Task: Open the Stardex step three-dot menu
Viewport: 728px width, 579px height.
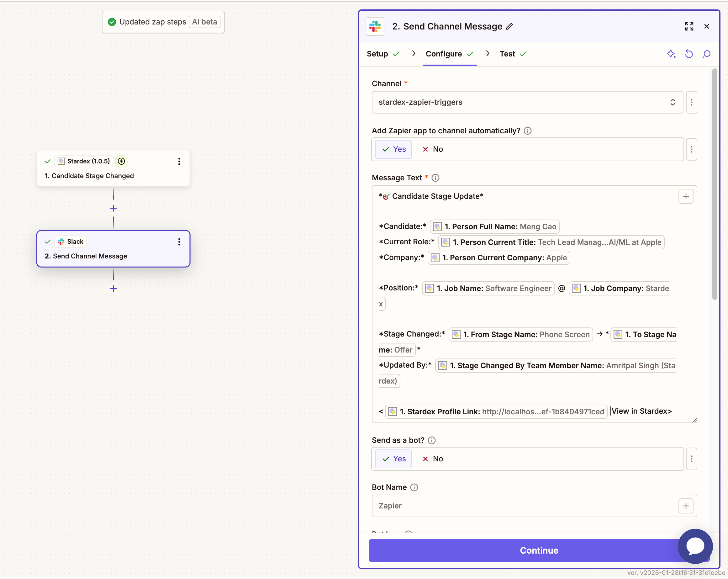Action: [179, 162]
